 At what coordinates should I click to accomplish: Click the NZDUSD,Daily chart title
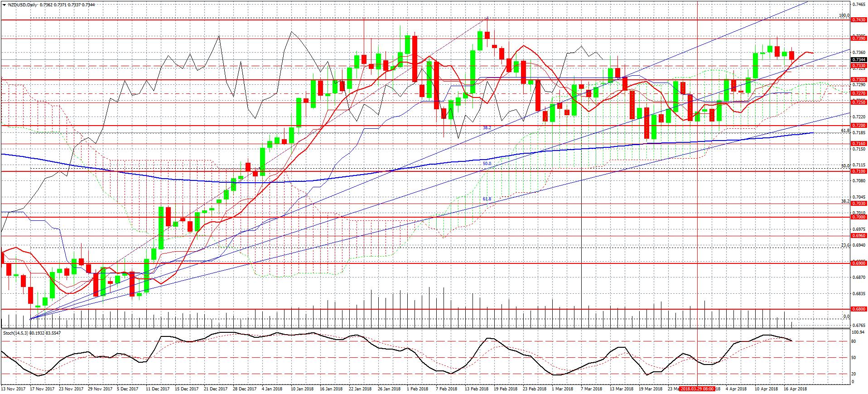23,4
